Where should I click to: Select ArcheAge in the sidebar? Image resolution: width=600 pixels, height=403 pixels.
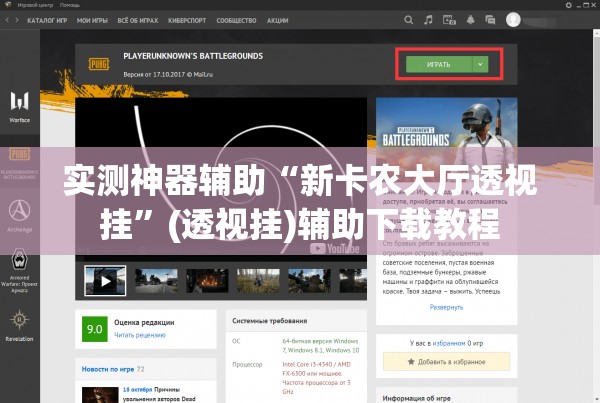point(20,216)
